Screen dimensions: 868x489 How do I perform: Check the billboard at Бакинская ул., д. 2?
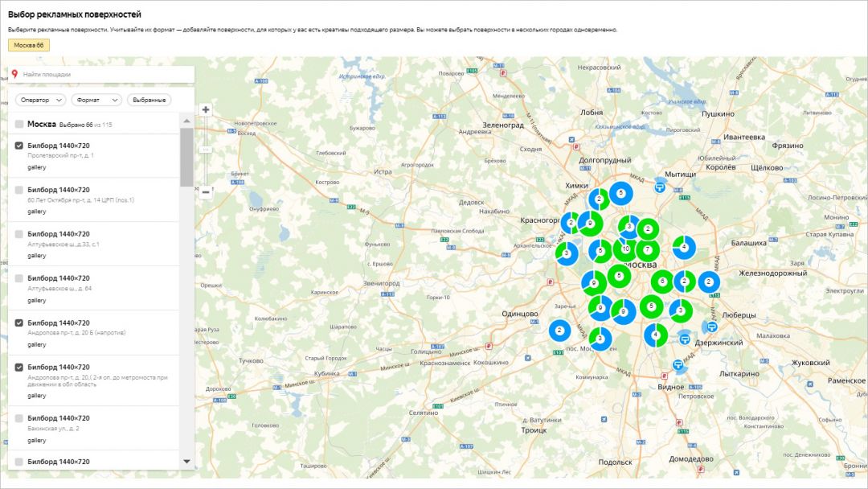tap(19, 418)
